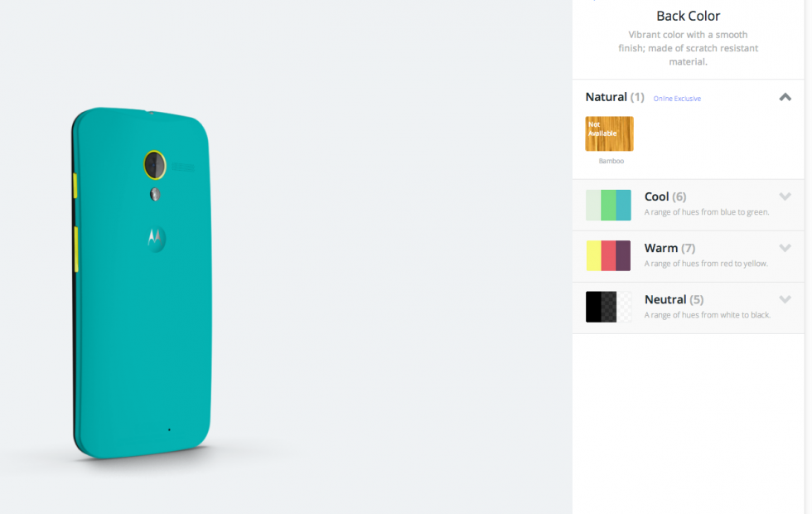Click the Natural (1) section title

(x=615, y=97)
